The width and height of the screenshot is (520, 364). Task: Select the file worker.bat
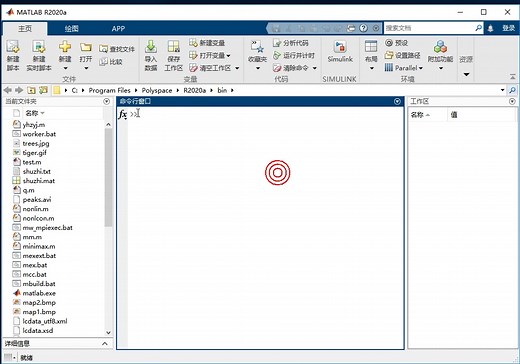[39, 134]
